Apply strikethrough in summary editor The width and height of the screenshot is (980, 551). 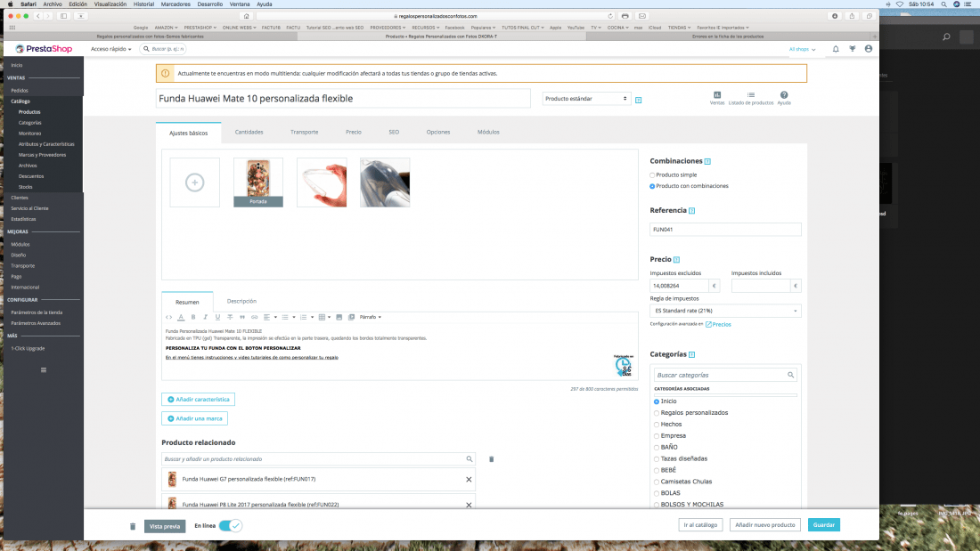pyautogui.click(x=229, y=318)
